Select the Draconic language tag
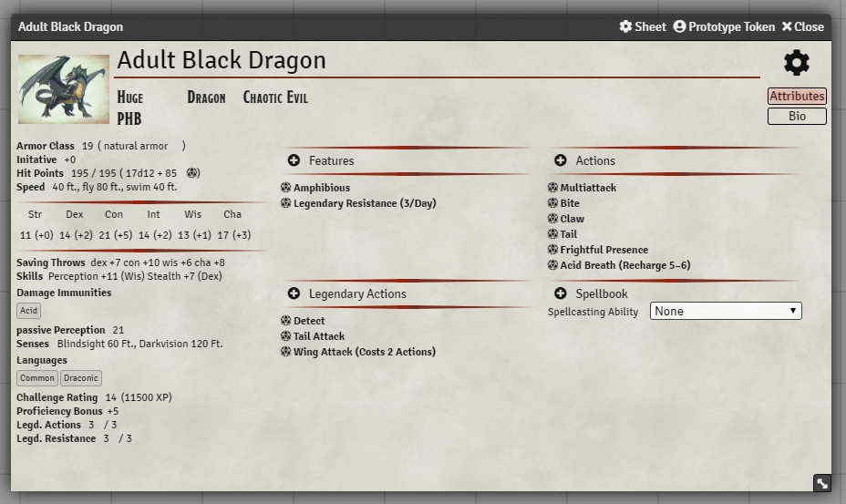The height and width of the screenshot is (504, 846). (80, 378)
